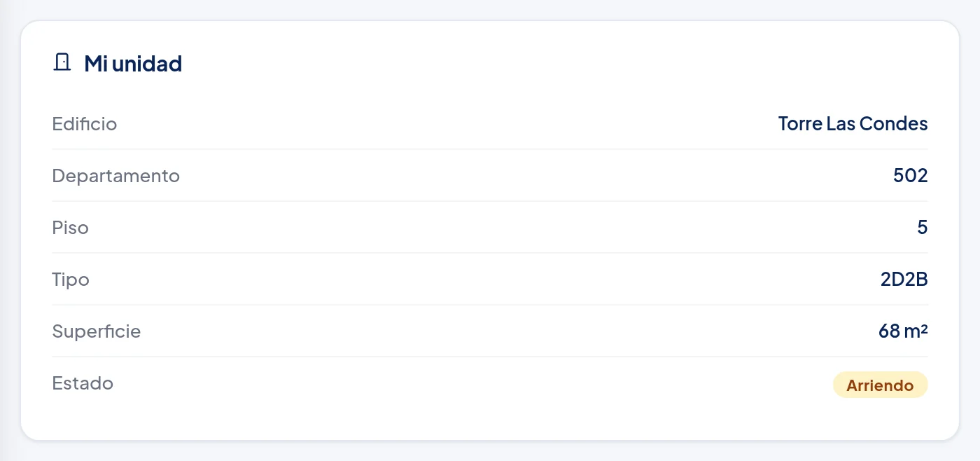Click the Mi unidad heading

click(x=133, y=64)
